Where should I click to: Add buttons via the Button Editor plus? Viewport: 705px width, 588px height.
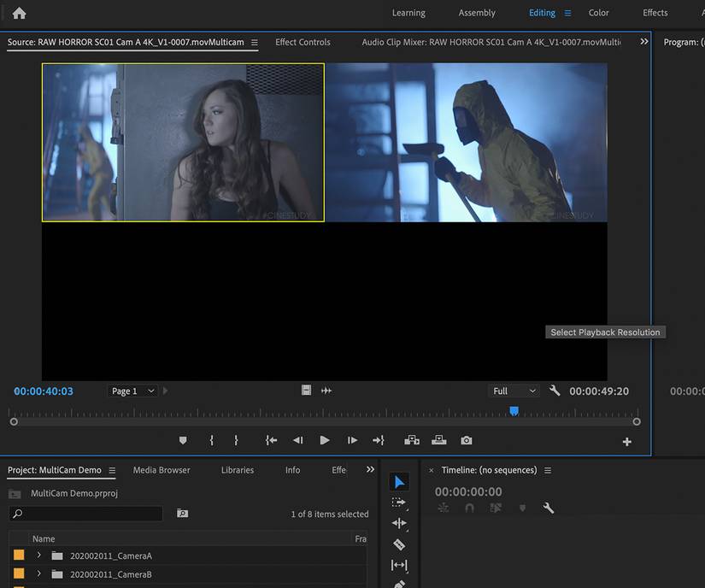coord(626,442)
